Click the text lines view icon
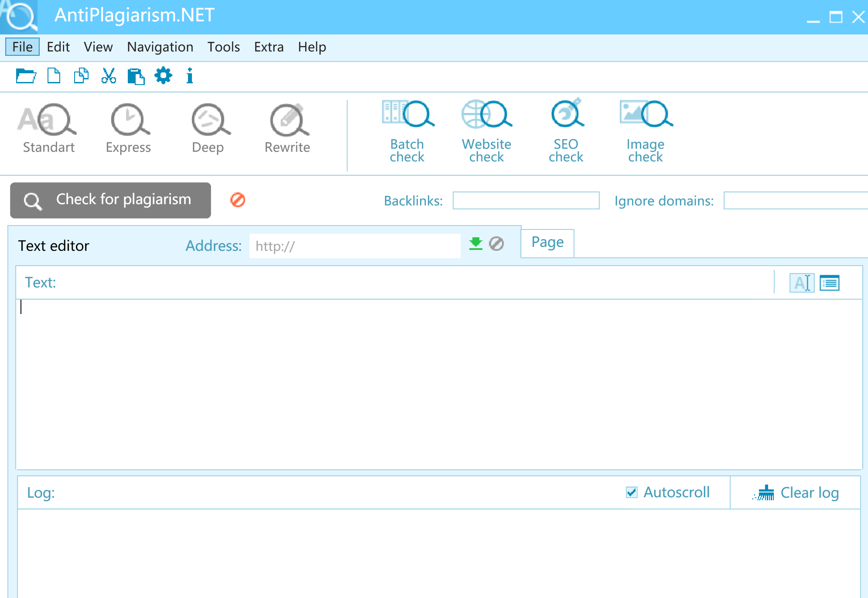This screenshot has width=868, height=598. (830, 283)
